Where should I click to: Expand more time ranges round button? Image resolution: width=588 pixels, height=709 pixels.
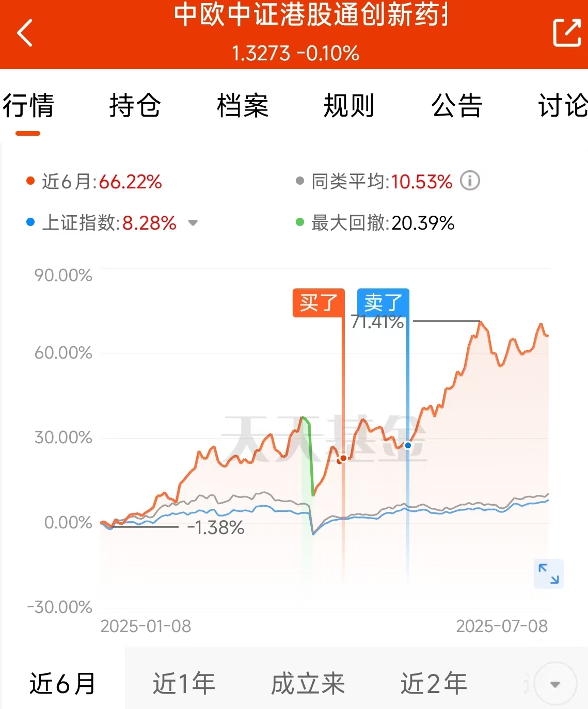(x=555, y=684)
